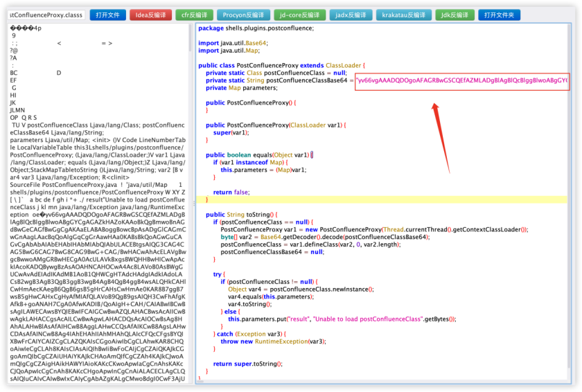Run Procyon反编译 decompiler

point(243,15)
